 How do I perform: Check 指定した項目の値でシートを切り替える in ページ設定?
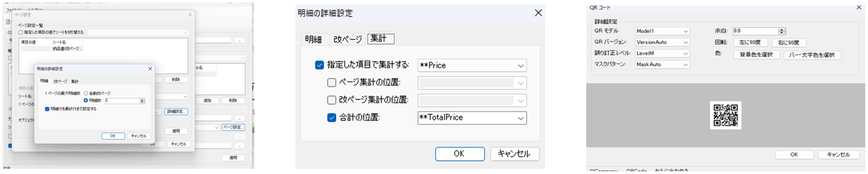click(x=21, y=33)
